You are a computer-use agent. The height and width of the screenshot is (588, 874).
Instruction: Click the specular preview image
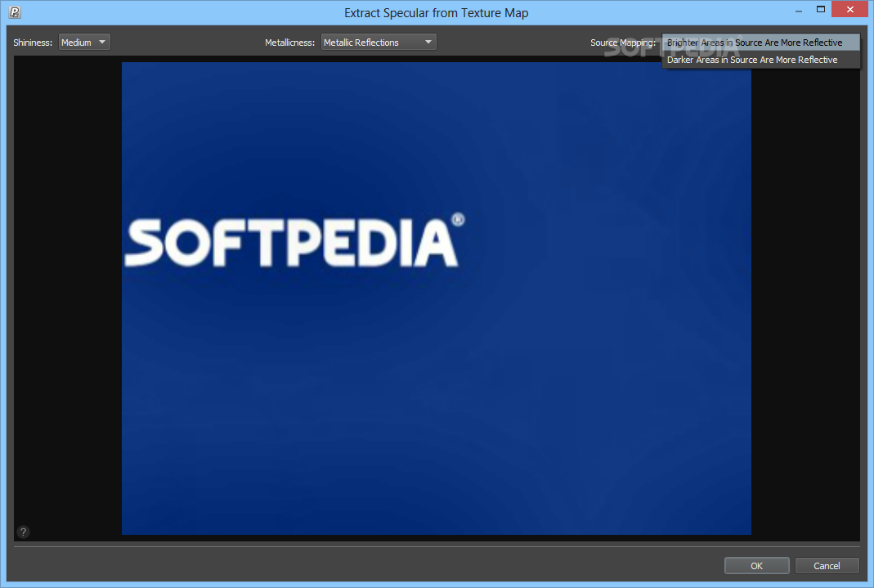point(437,298)
